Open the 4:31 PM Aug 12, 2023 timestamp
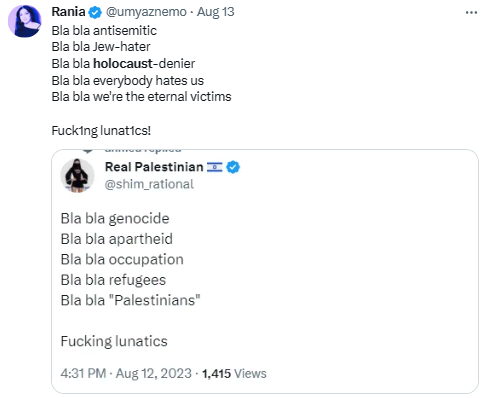Viewport: 490px width, 398px height. (126, 373)
